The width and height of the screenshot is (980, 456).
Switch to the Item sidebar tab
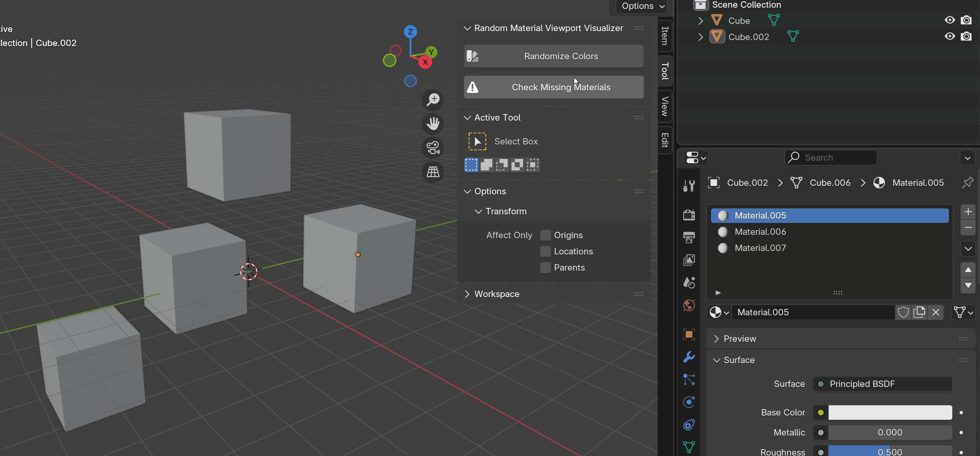665,36
